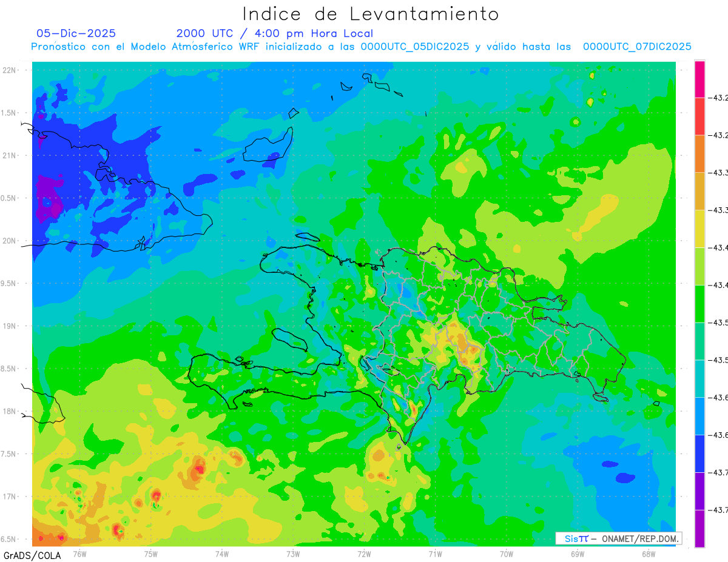Pick the gold legend color swatch
Image resolution: width=728 pixels, height=562 pixels.
click(699, 191)
